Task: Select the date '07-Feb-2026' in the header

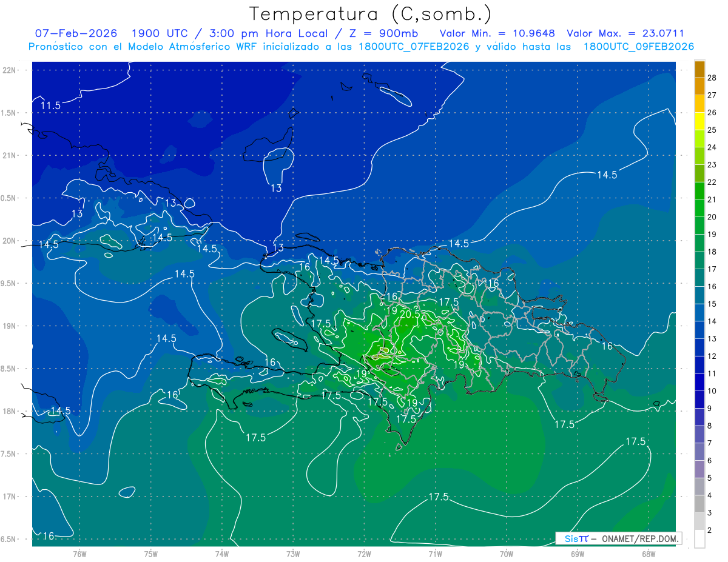Action: [x=76, y=33]
